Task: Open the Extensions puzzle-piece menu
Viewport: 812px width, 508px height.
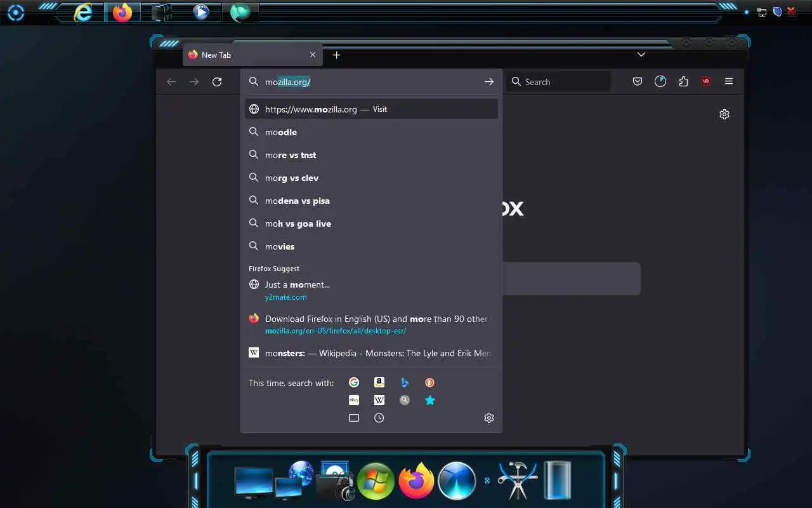Action: pos(683,81)
